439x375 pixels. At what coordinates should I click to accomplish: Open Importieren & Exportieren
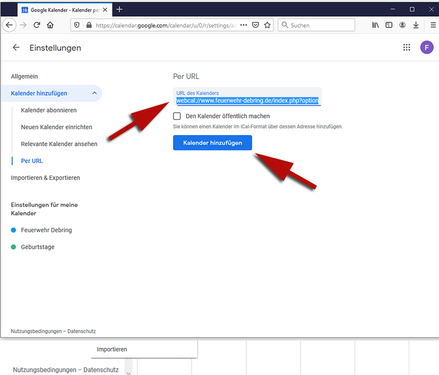(x=45, y=178)
